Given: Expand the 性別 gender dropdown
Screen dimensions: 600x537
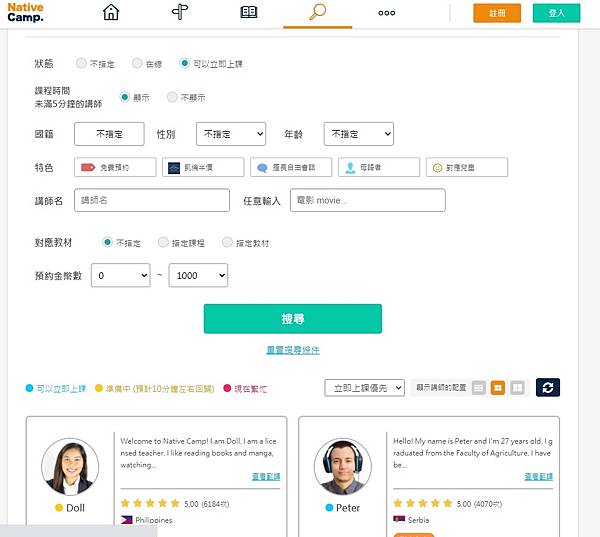Looking at the screenshot, I should point(231,134).
